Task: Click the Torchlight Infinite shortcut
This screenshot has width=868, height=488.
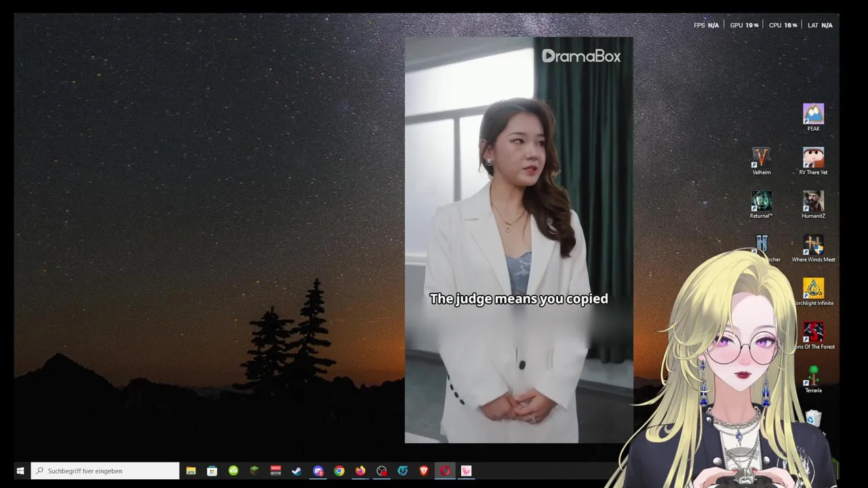Action: pyautogui.click(x=813, y=292)
